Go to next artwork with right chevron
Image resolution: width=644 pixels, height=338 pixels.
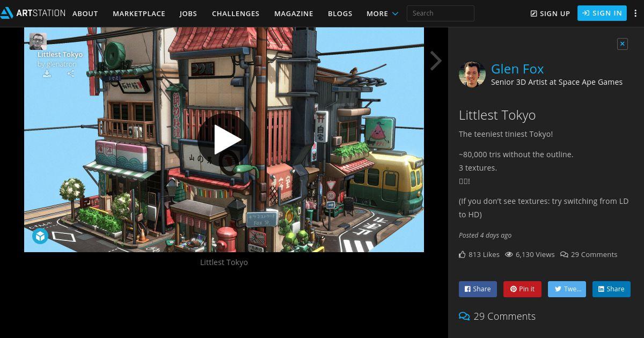point(436,61)
